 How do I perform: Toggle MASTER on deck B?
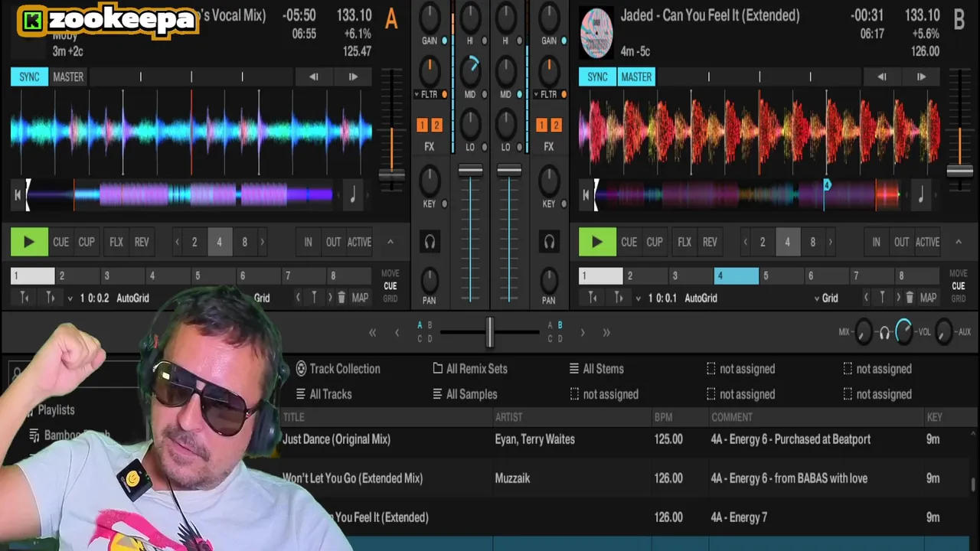click(636, 77)
